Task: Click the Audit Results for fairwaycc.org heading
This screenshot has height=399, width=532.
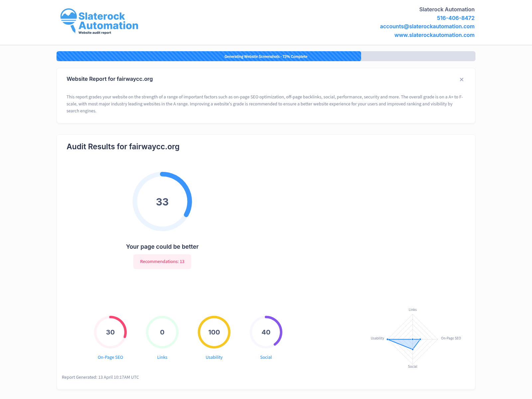Action: click(123, 147)
